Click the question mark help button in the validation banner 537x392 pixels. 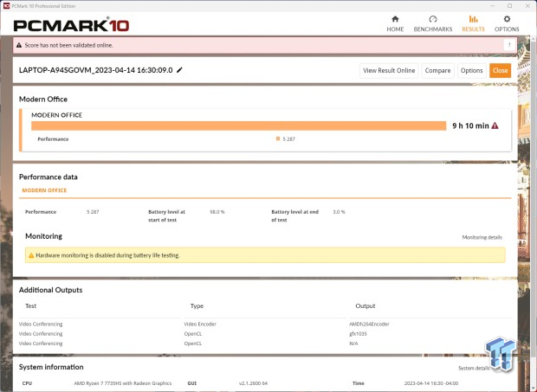click(509, 45)
